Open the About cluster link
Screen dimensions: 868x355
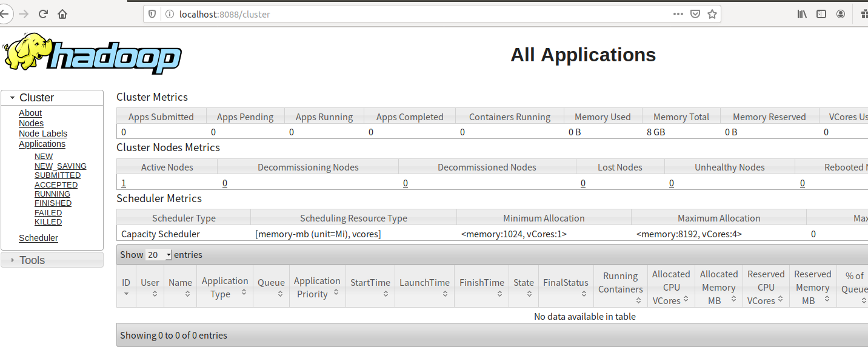click(30, 113)
